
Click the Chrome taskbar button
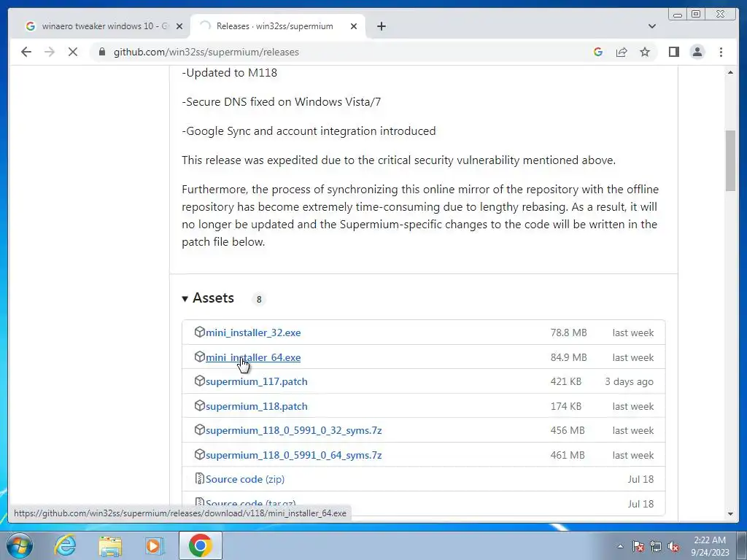(200, 545)
